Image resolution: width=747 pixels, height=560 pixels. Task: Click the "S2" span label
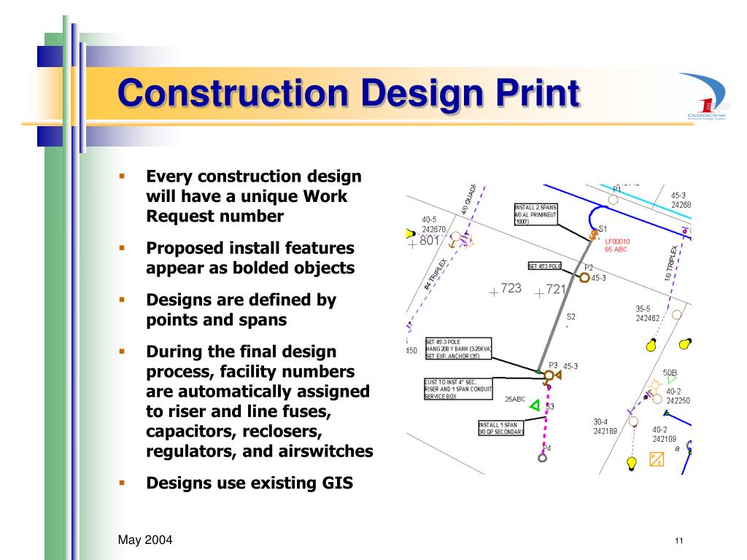point(570,316)
